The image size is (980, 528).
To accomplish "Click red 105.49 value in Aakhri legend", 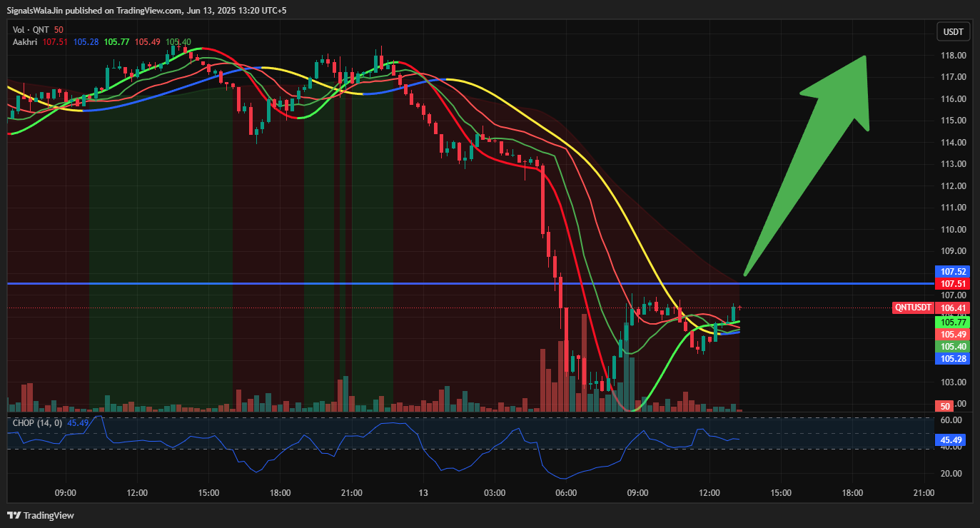I will pyautogui.click(x=147, y=42).
